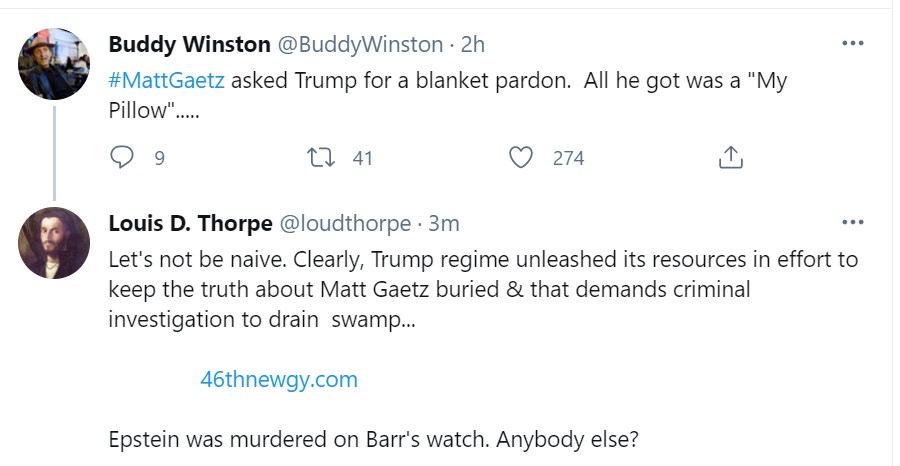This screenshot has height=466, width=900.
Task: Open Buddy Winston's display name
Action: 189,44
